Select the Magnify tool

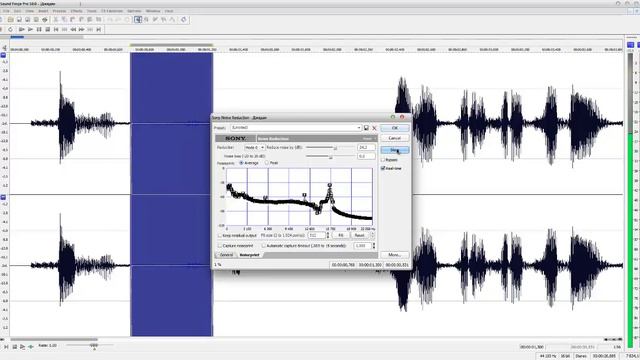[x=146, y=20]
